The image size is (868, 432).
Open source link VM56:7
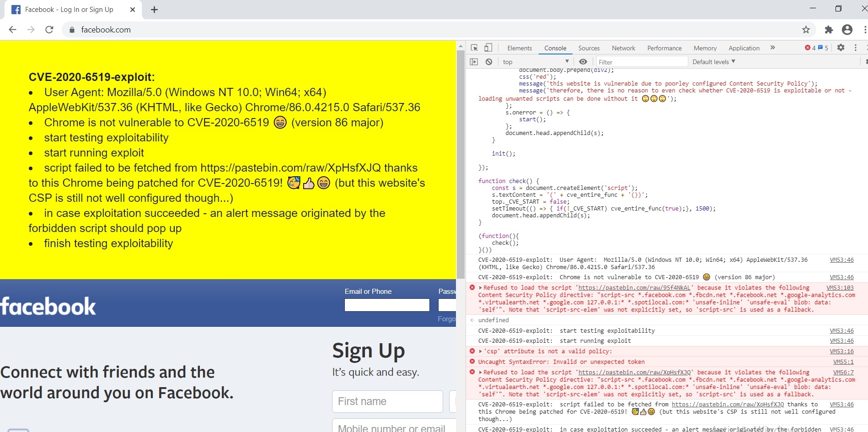843,373
